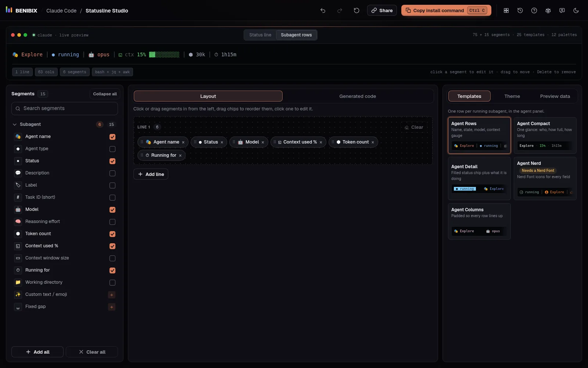Focus the Search segments input field

point(65,109)
